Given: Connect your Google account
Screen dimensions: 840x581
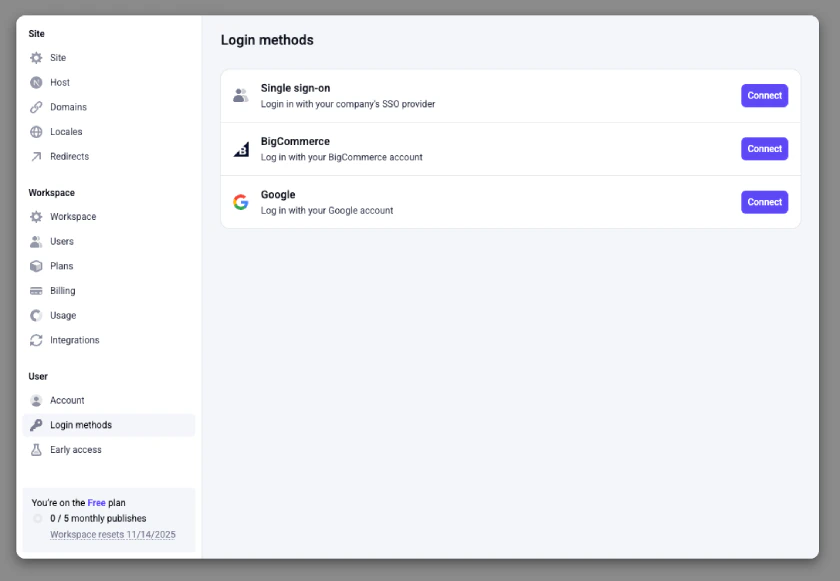Looking at the screenshot, I should (764, 201).
